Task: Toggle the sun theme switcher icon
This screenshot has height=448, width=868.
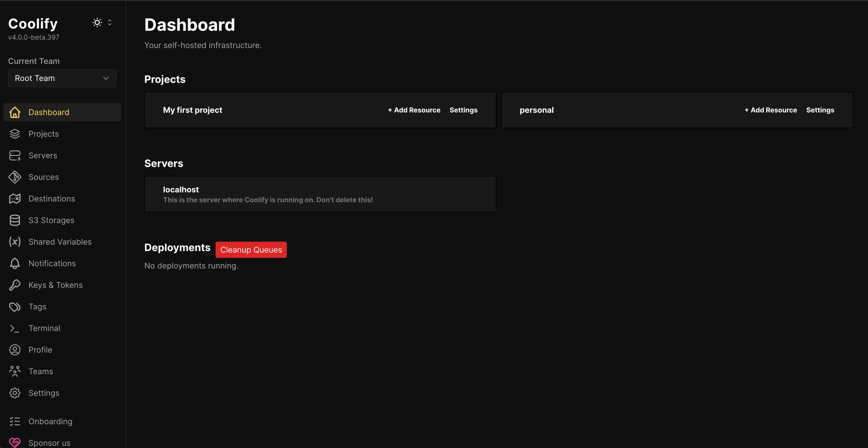Action: 97,22
